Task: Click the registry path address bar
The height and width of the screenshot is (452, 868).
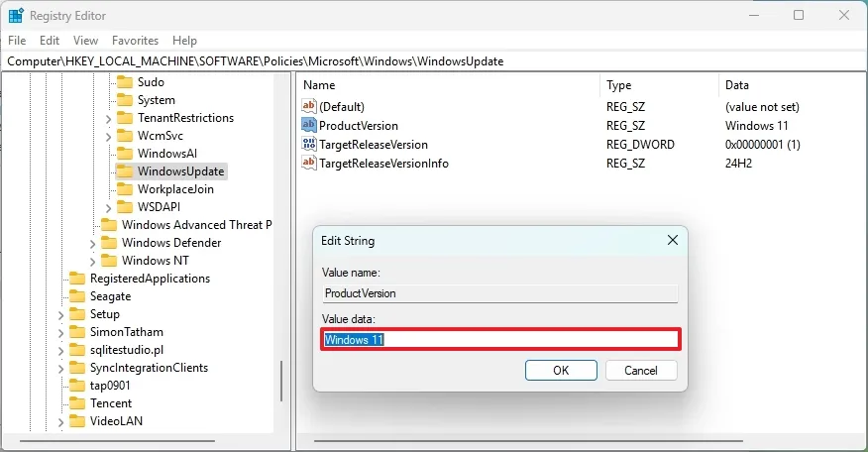Action: click(434, 60)
